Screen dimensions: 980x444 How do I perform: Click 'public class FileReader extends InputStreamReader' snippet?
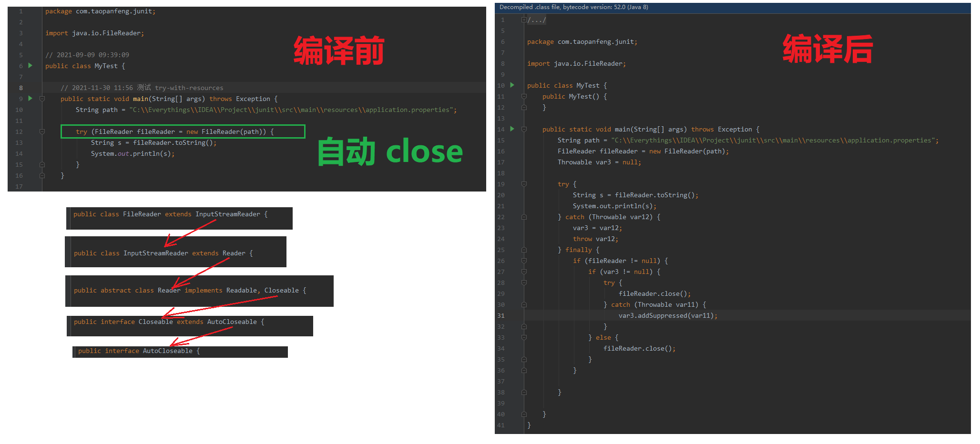point(170,214)
